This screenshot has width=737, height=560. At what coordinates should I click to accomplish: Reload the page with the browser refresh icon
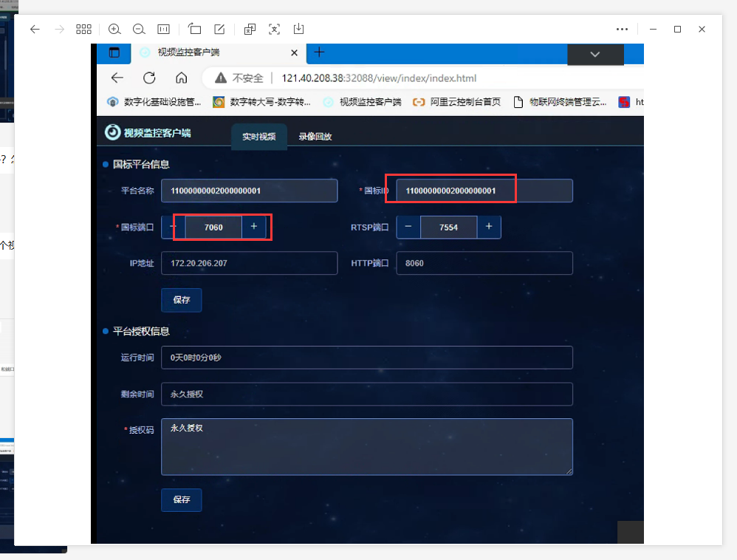coord(149,78)
